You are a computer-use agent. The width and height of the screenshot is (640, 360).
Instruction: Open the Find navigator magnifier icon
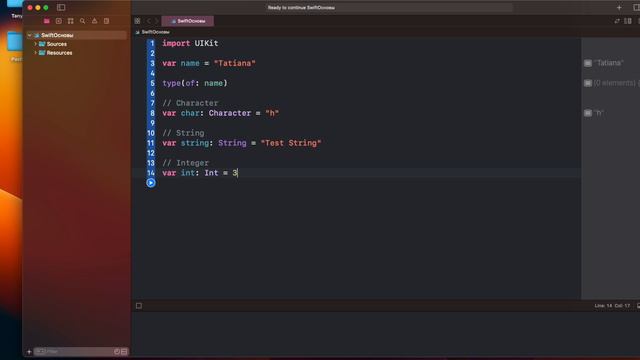[x=82, y=21]
